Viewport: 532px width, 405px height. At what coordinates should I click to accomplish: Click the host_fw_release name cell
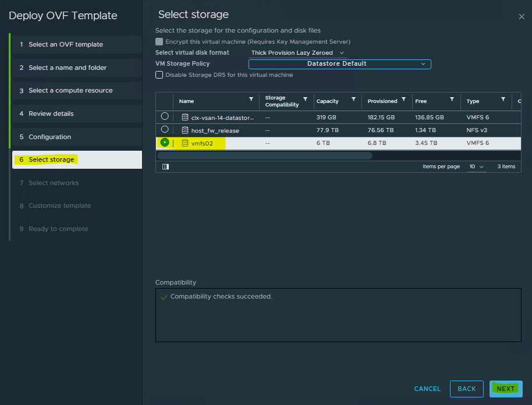click(x=215, y=130)
